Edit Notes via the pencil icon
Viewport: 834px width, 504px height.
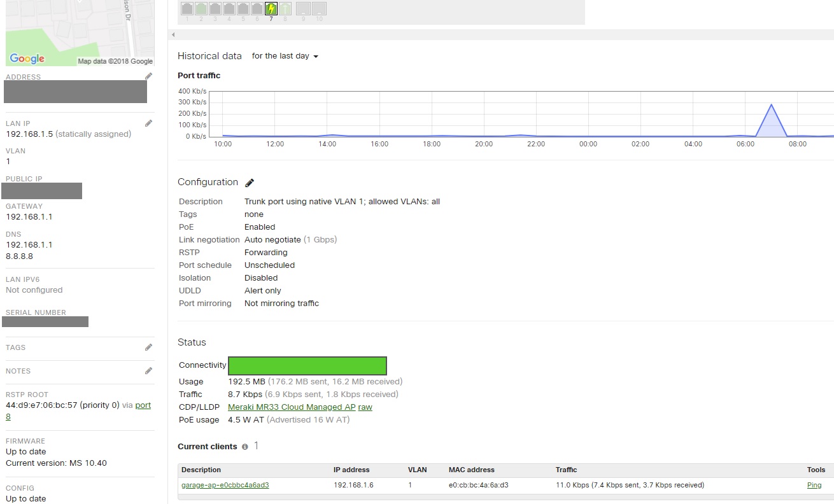(148, 370)
